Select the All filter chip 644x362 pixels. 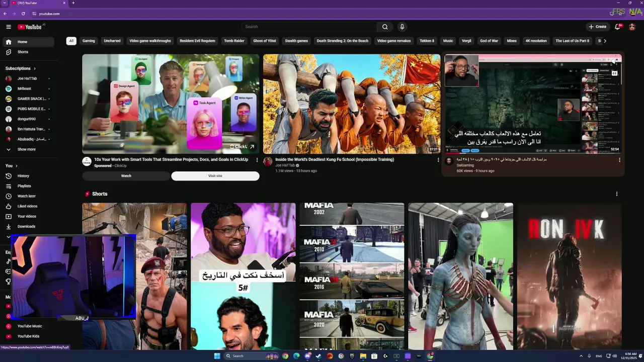(x=71, y=41)
